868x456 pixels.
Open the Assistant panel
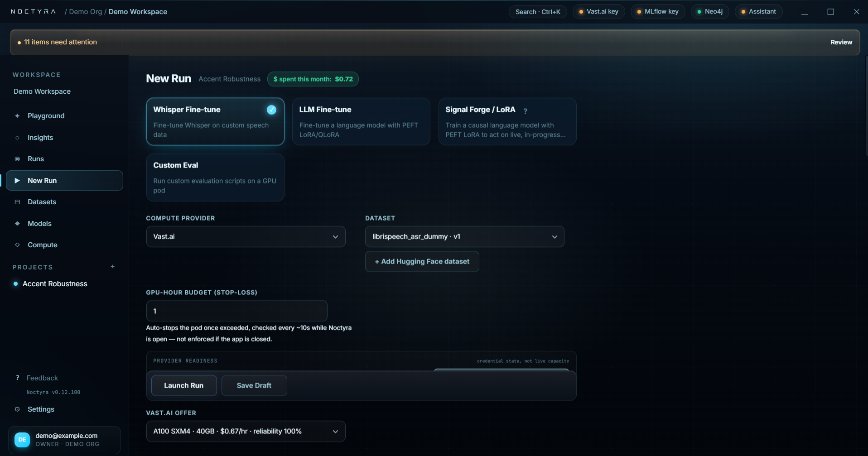coord(758,12)
